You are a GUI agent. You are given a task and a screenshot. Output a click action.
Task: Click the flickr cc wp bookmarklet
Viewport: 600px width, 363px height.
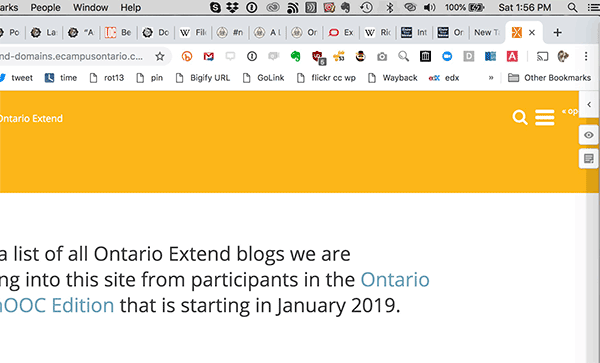pyautogui.click(x=326, y=78)
